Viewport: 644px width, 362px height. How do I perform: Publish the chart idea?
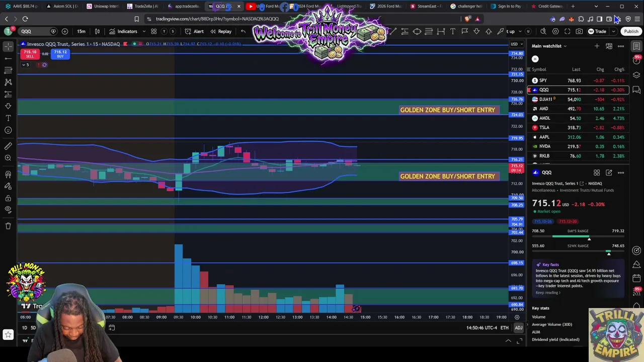[x=631, y=31]
